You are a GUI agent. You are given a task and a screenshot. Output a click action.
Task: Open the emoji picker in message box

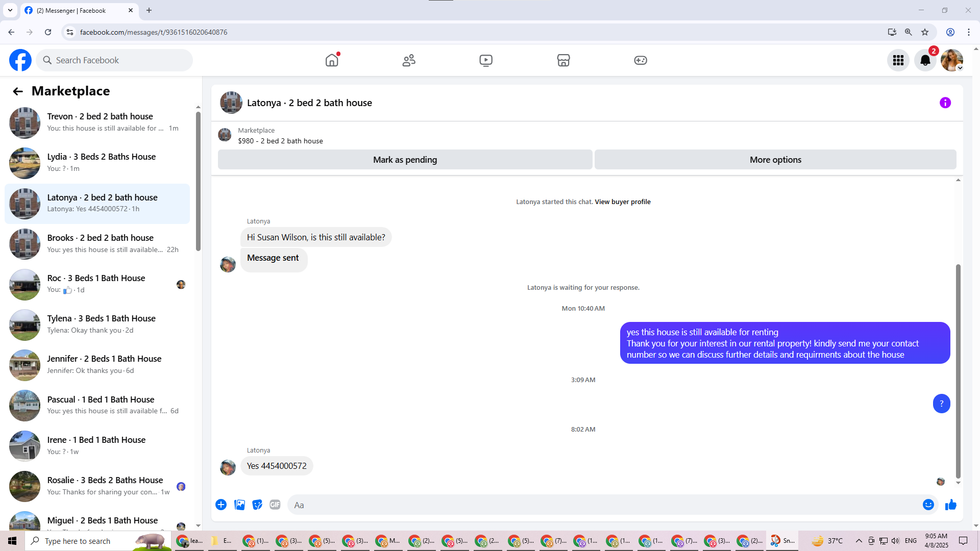[x=928, y=505]
